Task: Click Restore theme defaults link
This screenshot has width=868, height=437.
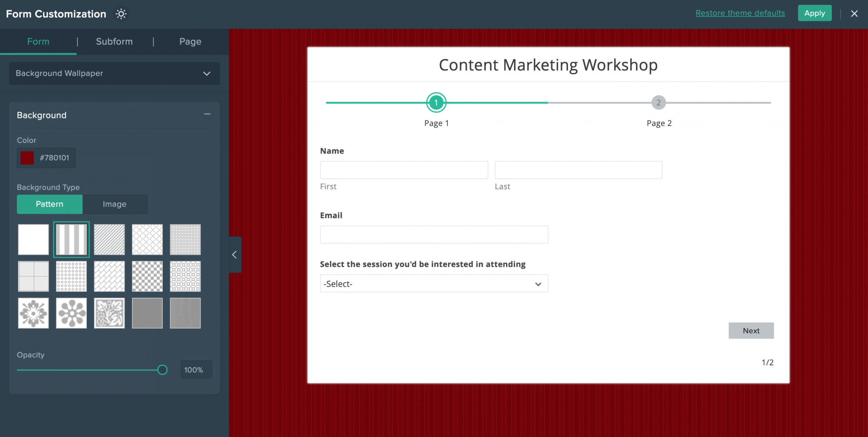Action: pos(740,13)
